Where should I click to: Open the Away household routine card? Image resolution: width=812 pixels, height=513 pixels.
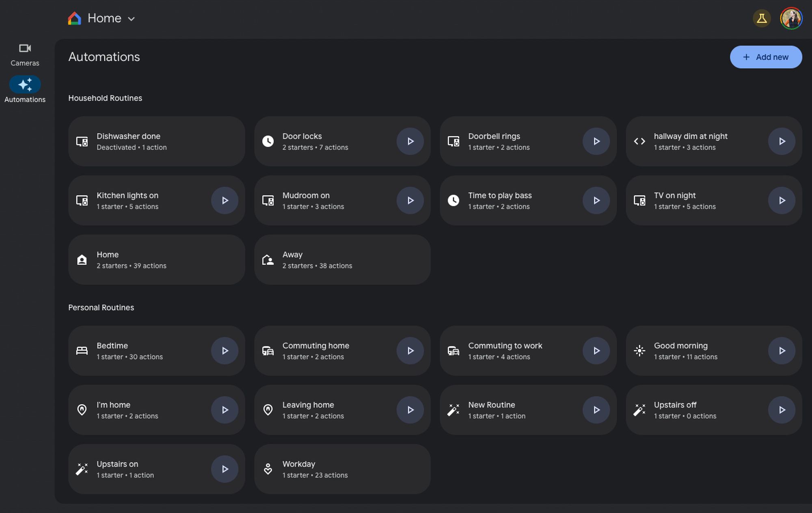point(342,260)
